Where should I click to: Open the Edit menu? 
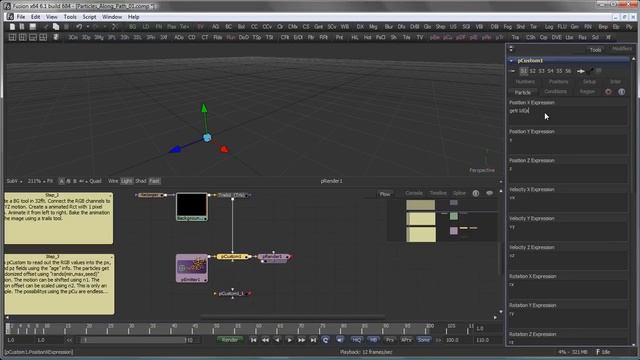36,17
